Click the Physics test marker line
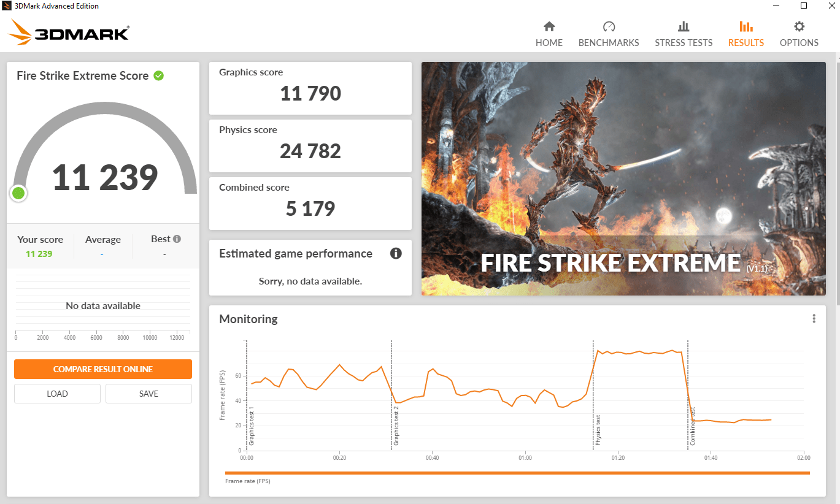Viewport: 840px width, 504px height. (593, 395)
